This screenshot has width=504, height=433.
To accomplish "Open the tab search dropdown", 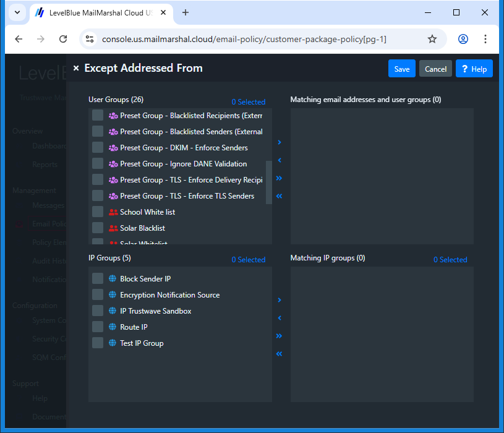I will pos(17,12).
